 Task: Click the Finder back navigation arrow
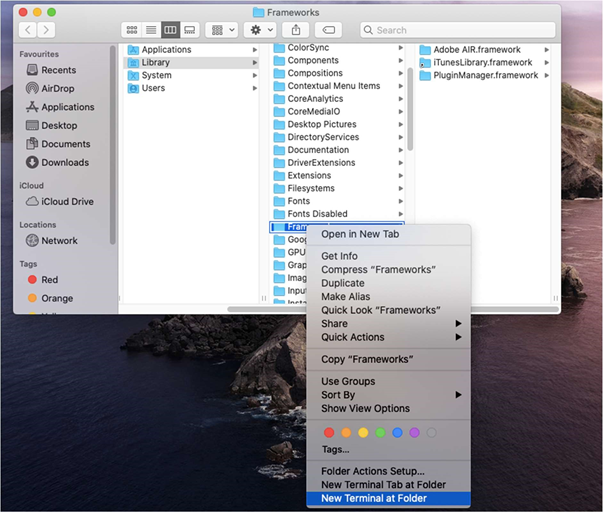tap(28, 30)
